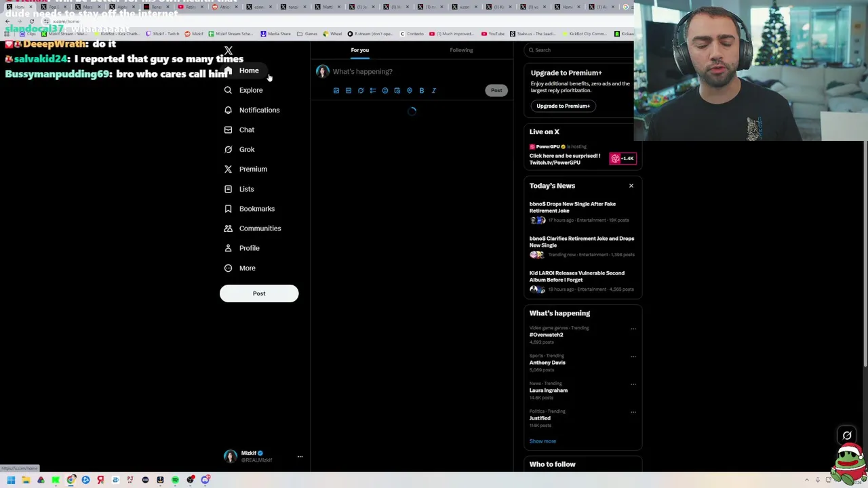Expand the More sidebar menu
868x488 pixels.
240,268
